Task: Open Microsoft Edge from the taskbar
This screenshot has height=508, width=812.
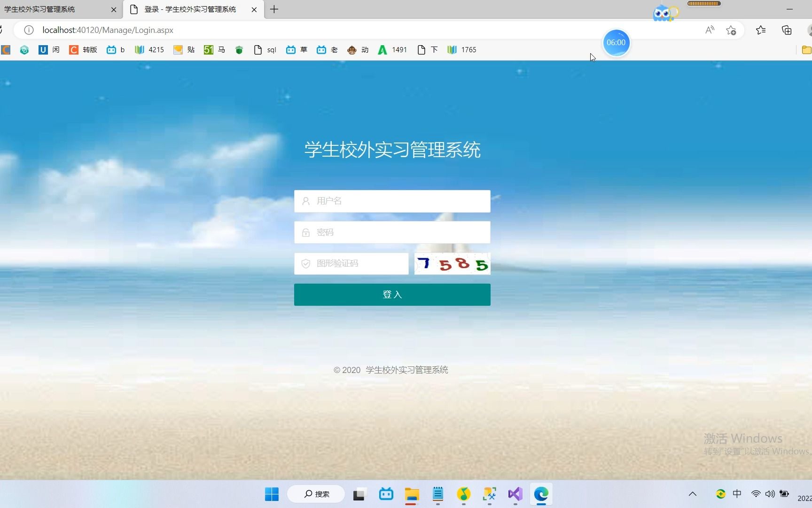Action: click(541, 494)
